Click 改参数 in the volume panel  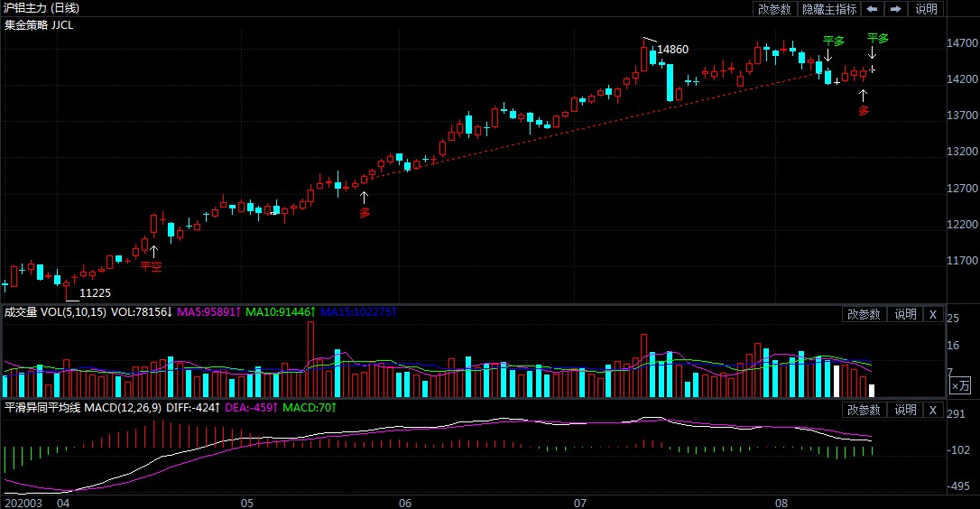pos(863,314)
